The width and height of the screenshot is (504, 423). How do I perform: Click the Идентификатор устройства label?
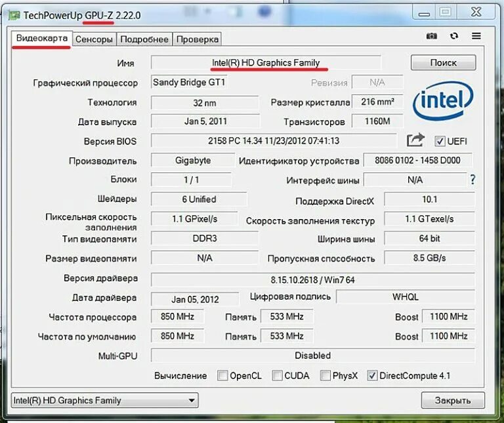coord(299,161)
